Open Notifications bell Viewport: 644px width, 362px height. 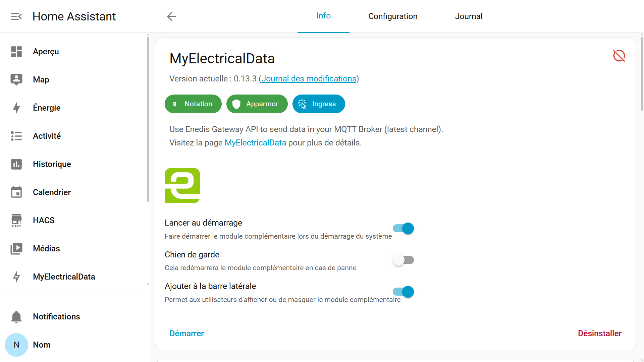tap(16, 317)
